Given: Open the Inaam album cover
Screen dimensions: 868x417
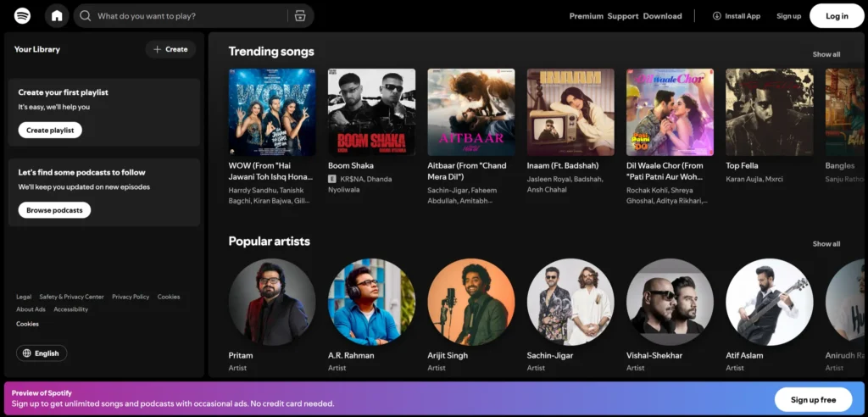Looking at the screenshot, I should pyautogui.click(x=570, y=113).
